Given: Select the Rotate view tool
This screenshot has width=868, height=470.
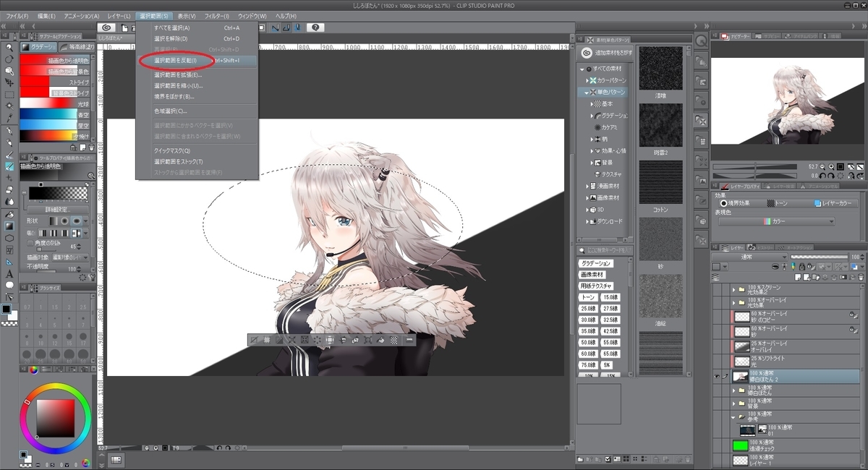Looking at the screenshot, I should coord(10,59).
